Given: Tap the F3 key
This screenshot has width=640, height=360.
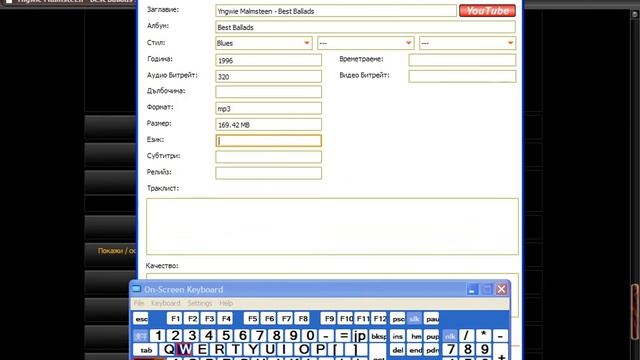Looking at the screenshot, I should (209, 319).
